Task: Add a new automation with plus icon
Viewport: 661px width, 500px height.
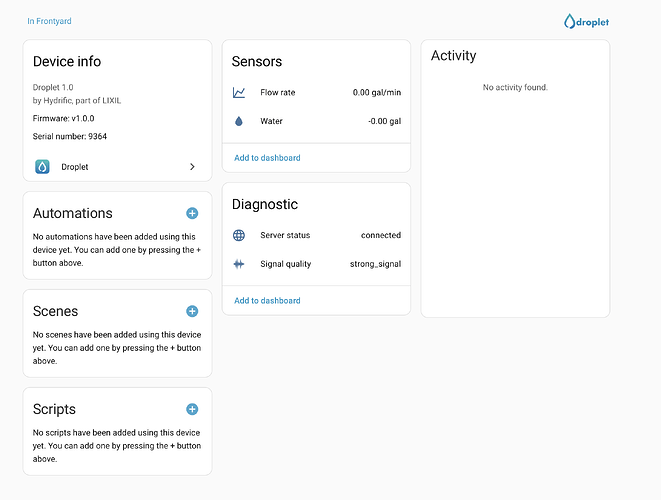Action: coord(192,213)
